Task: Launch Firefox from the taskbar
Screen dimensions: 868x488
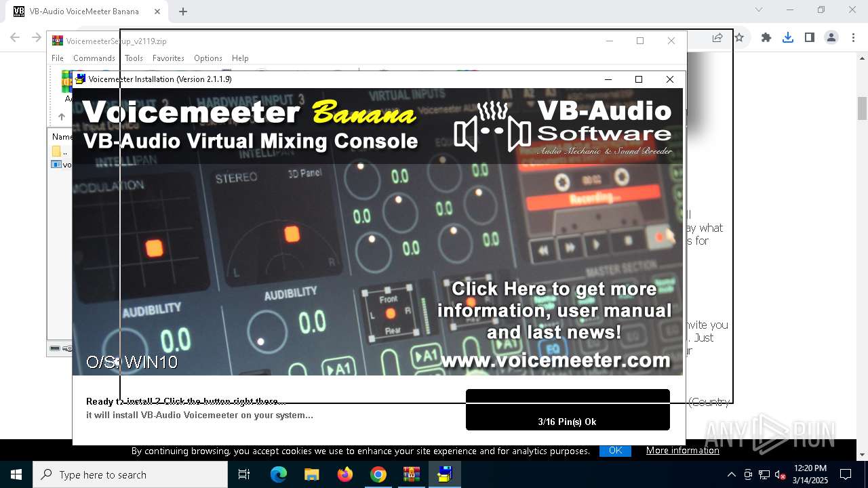Action: 344,474
